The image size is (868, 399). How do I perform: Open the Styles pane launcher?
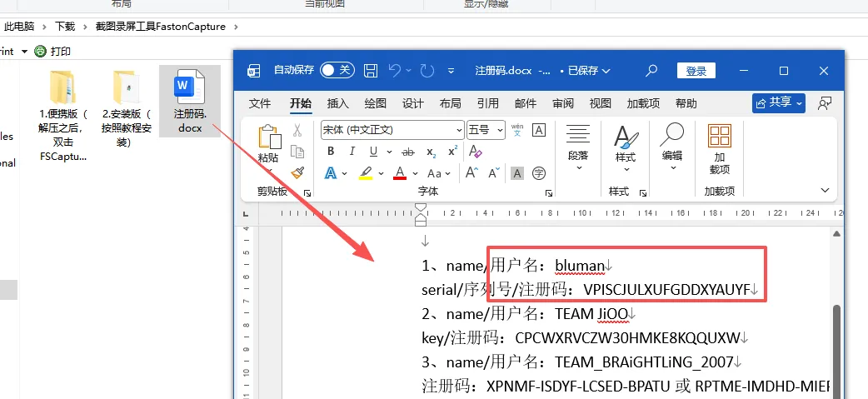[643, 193]
